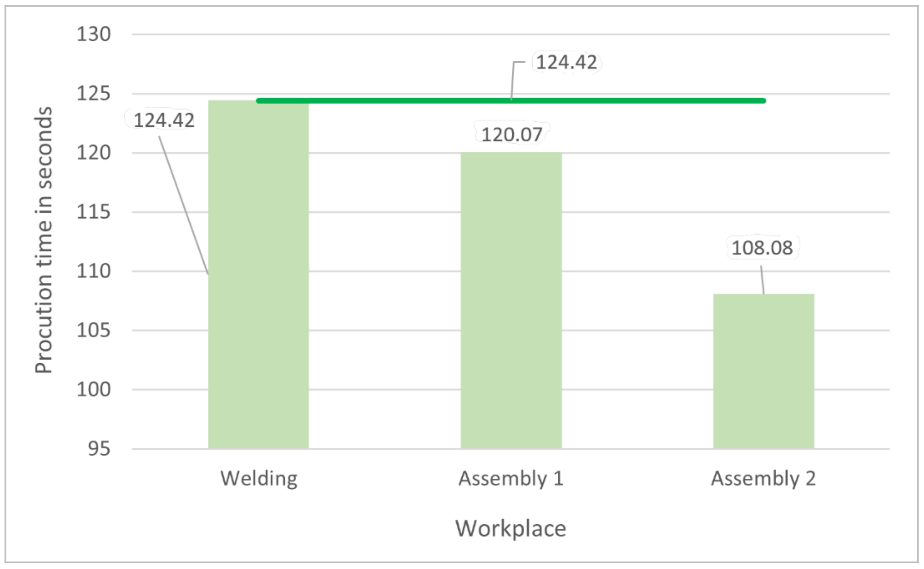Click the leader line to Welding label
924x569 pixels.
click(x=183, y=205)
